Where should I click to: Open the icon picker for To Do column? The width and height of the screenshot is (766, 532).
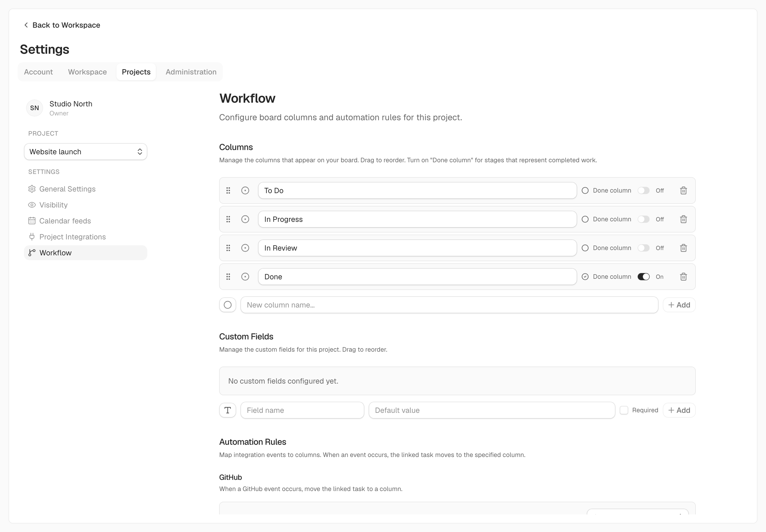(x=245, y=190)
